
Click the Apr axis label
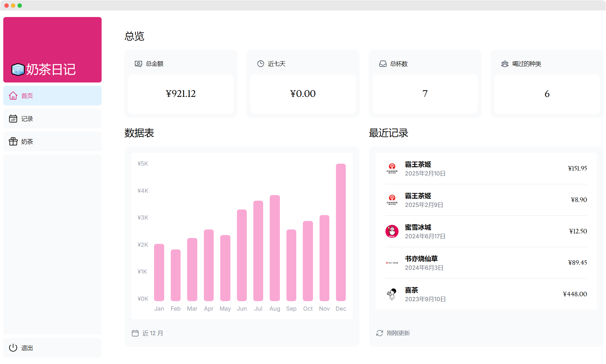pyautogui.click(x=209, y=309)
